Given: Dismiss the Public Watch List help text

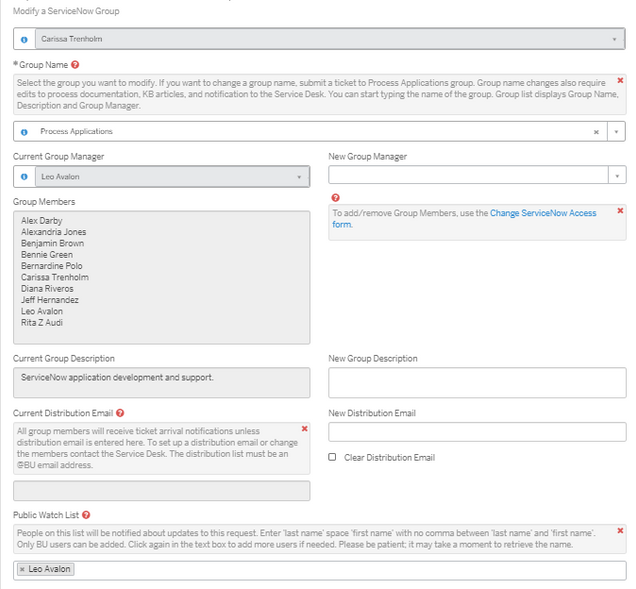Looking at the screenshot, I should point(620,530).
